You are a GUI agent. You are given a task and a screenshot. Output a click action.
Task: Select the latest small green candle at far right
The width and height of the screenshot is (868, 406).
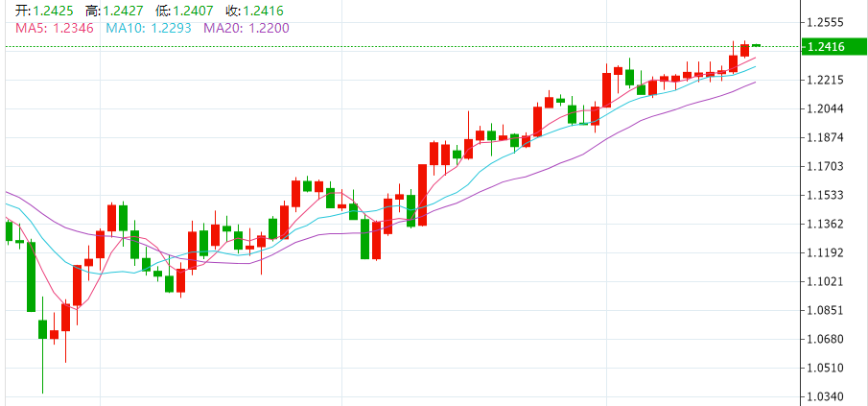(x=756, y=45)
